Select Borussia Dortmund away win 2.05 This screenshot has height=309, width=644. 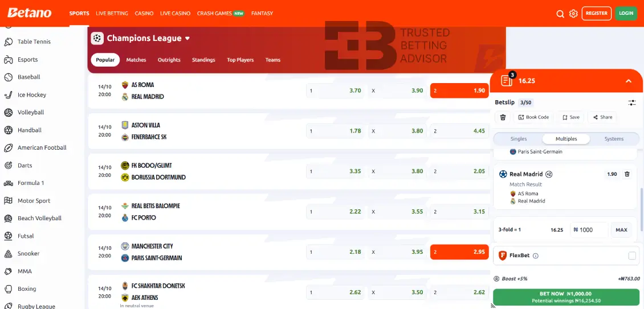459,171
